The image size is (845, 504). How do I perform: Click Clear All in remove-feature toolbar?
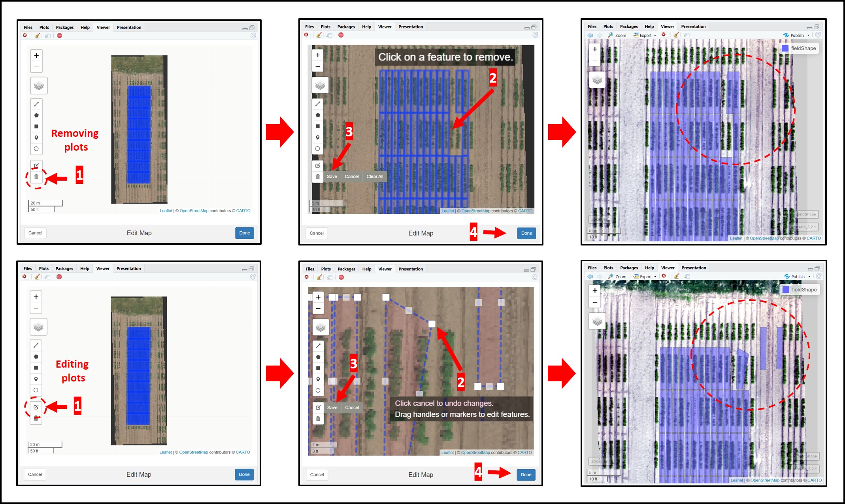[x=375, y=177]
